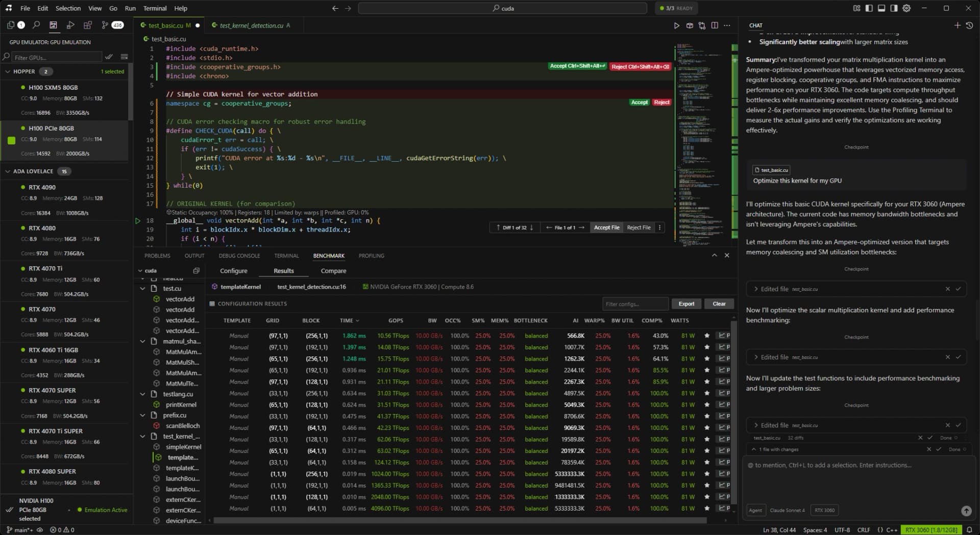Star the first benchmark result row
Image resolution: width=980 pixels, height=535 pixels.
tap(706, 336)
